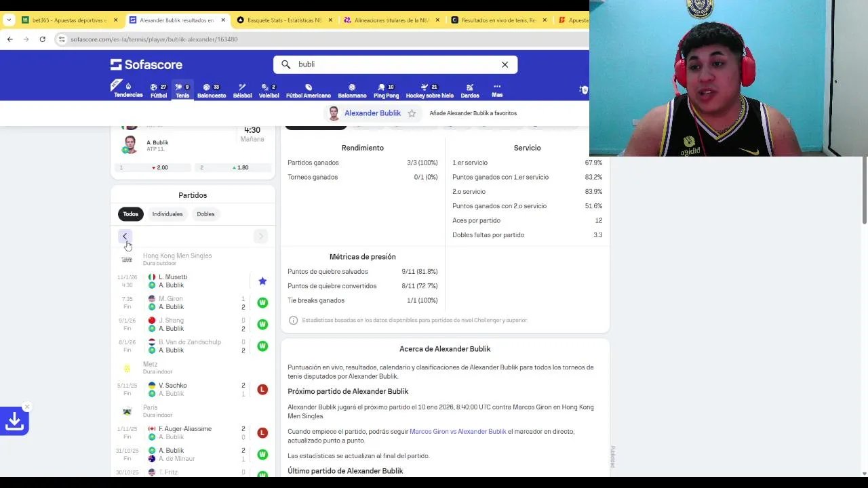The width and height of the screenshot is (868, 488).
Task: Click the page vertical scrollbar
Action: (x=864, y=190)
